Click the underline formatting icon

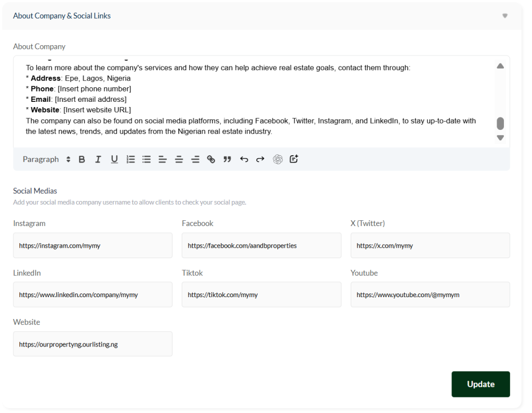click(114, 159)
